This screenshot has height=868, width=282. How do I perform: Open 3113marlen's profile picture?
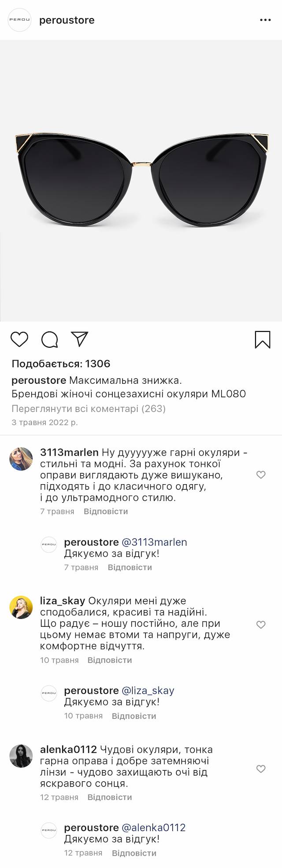pos(21,459)
